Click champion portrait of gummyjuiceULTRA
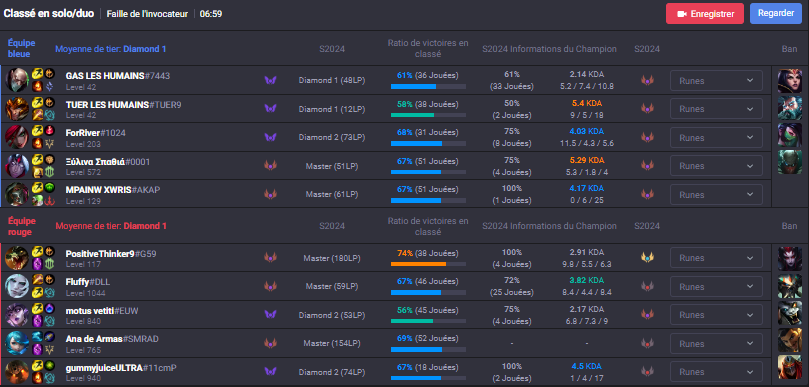The height and width of the screenshot is (387, 809). coord(17,372)
